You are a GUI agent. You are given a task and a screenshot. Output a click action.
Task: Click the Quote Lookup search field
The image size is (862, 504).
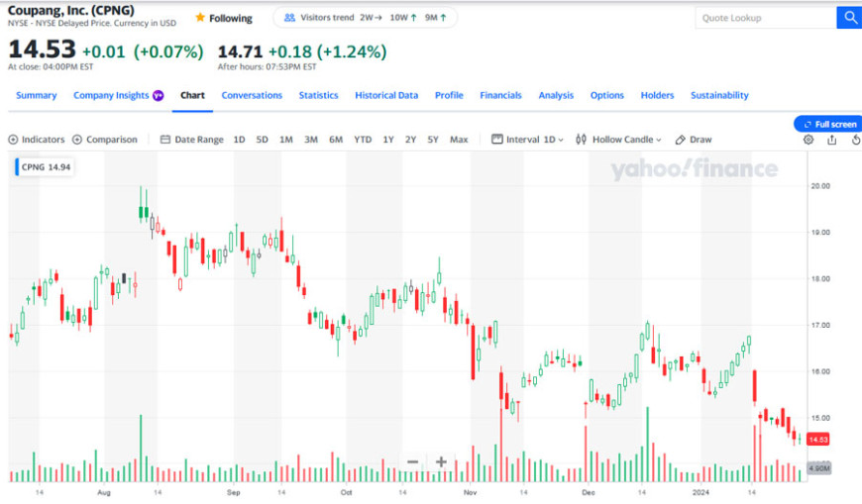[x=765, y=18]
